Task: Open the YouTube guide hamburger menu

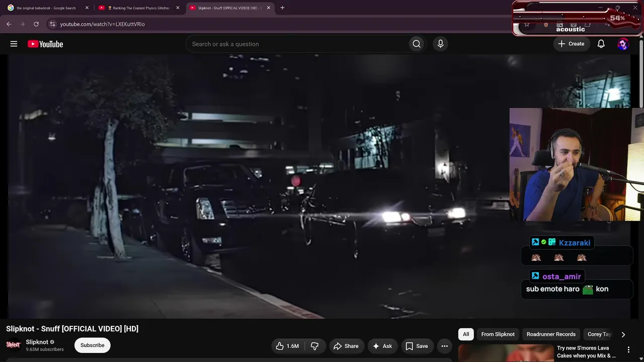Action: 14,44
